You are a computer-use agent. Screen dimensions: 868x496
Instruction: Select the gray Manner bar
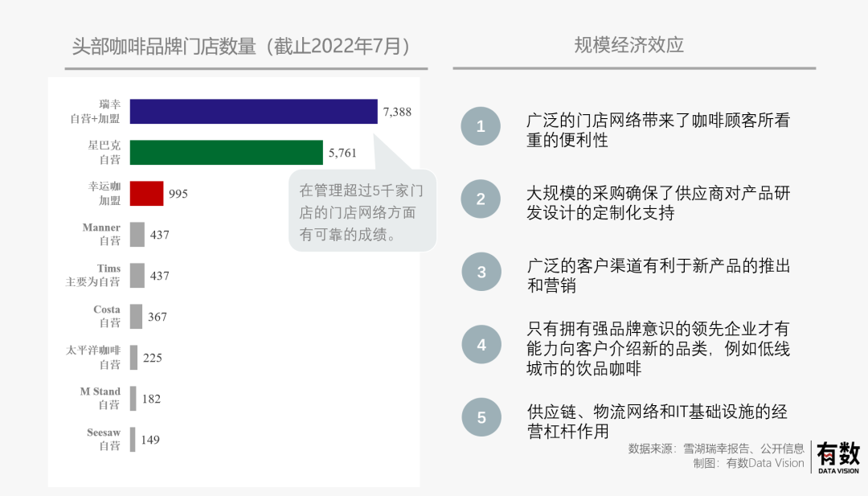pos(137,235)
